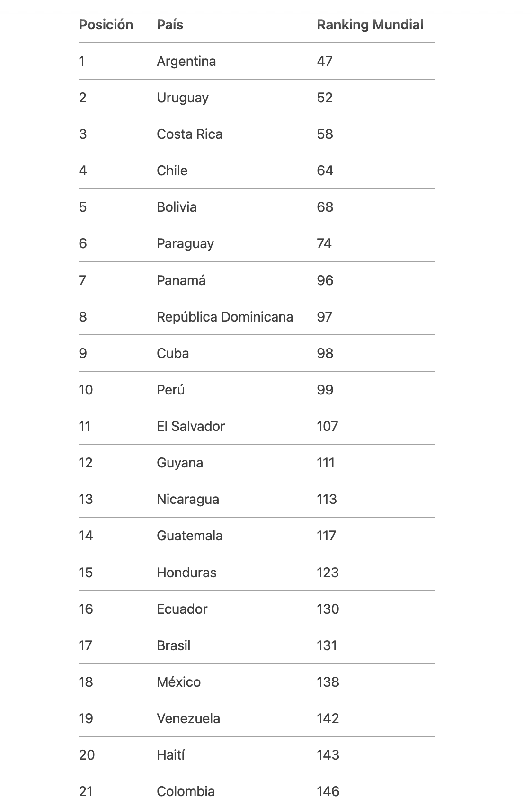
Task: Select the República Dominicana cell
Action: [x=224, y=317]
